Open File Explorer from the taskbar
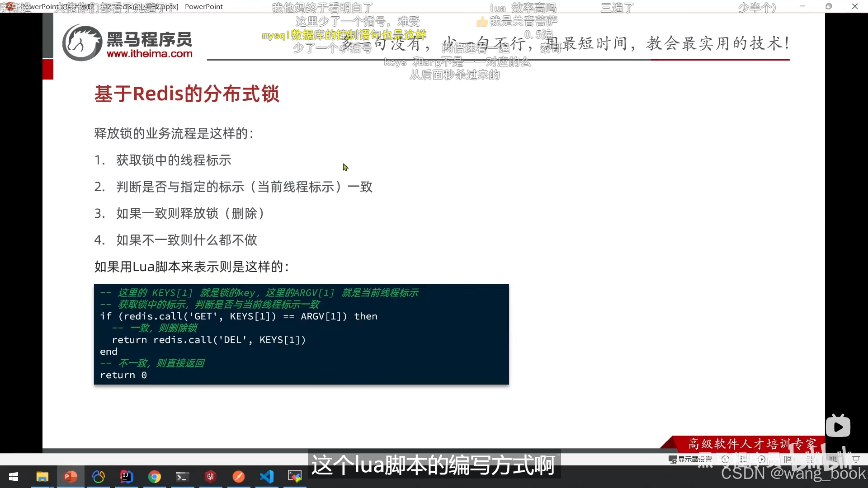Screen dimensions: 868x488 (x=42, y=477)
